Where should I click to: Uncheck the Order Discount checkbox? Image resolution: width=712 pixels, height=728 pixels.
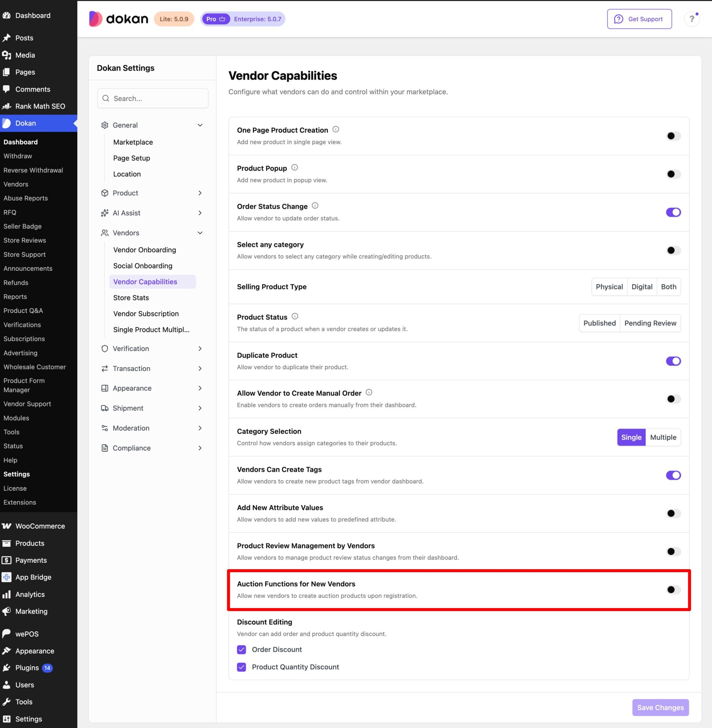(241, 650)
